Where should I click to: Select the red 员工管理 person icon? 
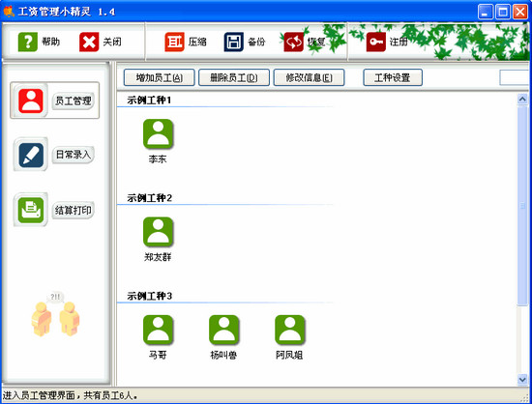coord(31,101)
